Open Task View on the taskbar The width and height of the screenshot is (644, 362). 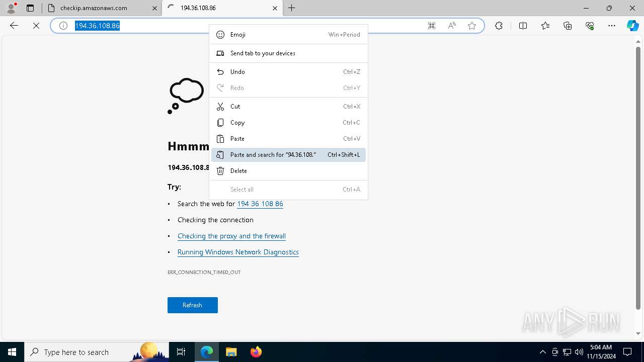click(181, 352)
